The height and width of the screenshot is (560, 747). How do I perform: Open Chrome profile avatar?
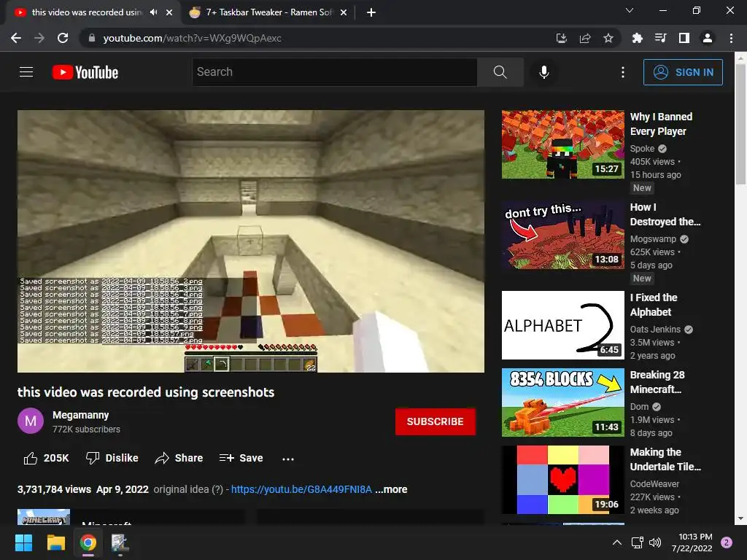(708, 38)
